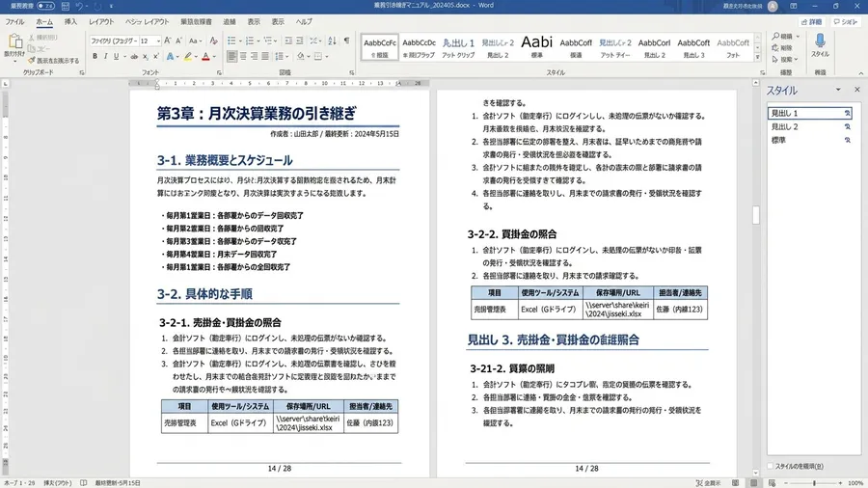
Task: Switch to read mode view icon in status bar
Action: [x=735, y=483]
